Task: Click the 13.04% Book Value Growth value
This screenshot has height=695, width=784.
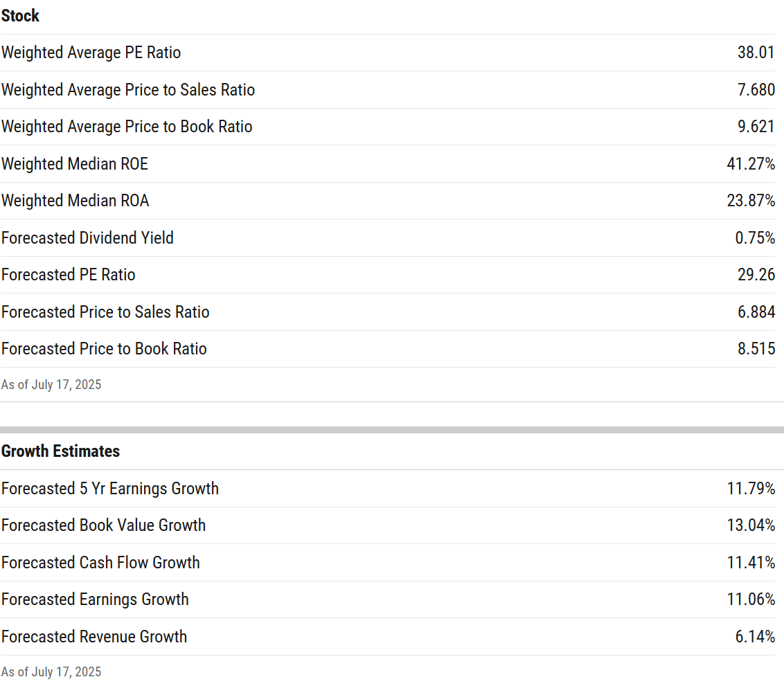Action: 751,525
